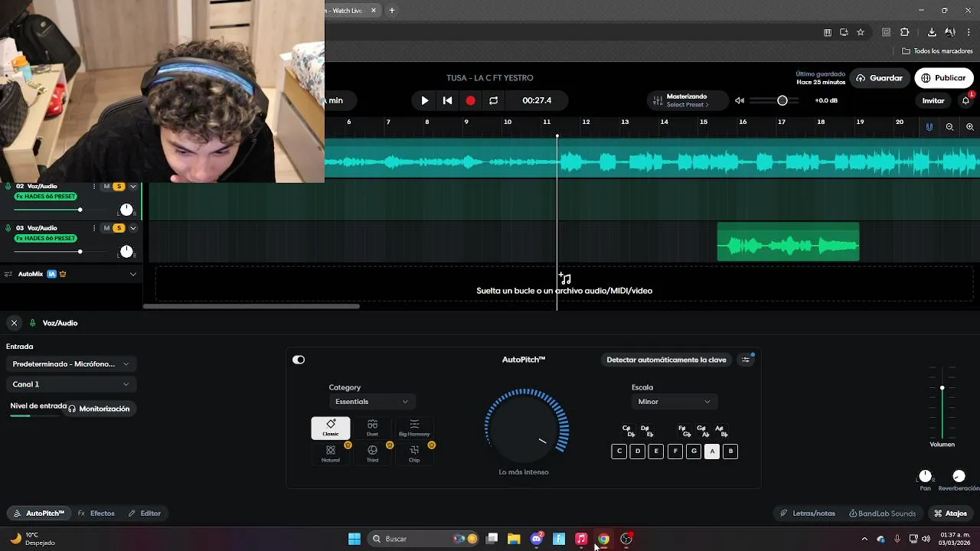Click the pan knob of track 03

point(126,252)
